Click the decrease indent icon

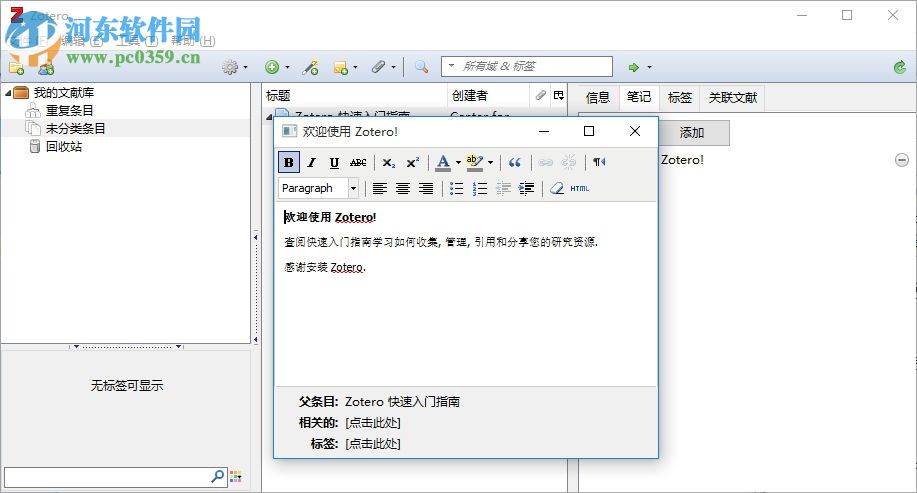[x=503, y=188]
